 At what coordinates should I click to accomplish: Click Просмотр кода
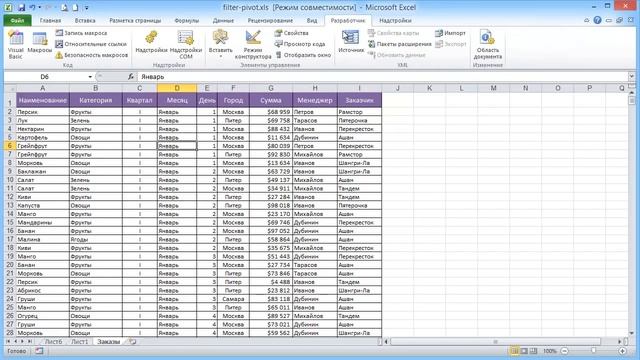300,44
